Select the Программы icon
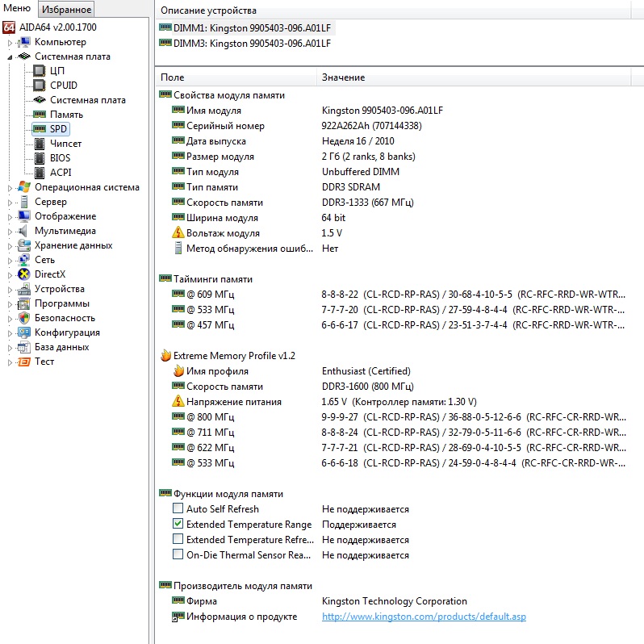Image resolution: width=644 pixels, height=644 pixels. [24, 304]
